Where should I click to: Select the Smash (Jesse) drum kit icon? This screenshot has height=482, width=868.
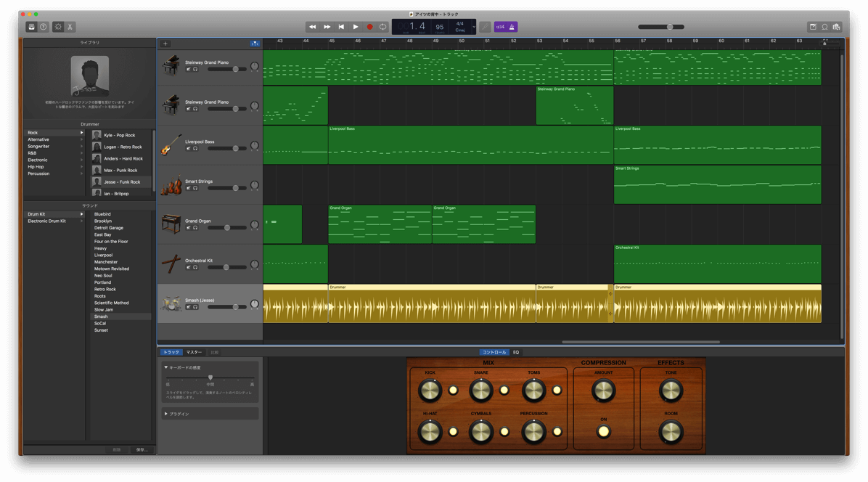171,303
